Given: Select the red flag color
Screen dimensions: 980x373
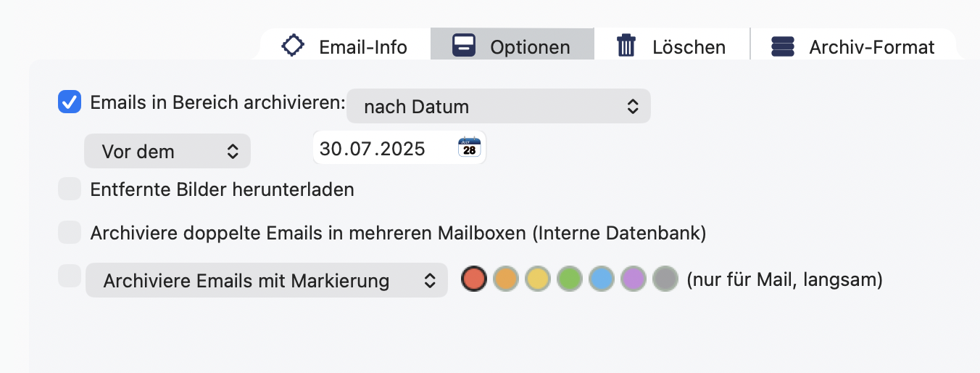Looking at the screenshot, I should pyautogui.click(x=474, y=279).
